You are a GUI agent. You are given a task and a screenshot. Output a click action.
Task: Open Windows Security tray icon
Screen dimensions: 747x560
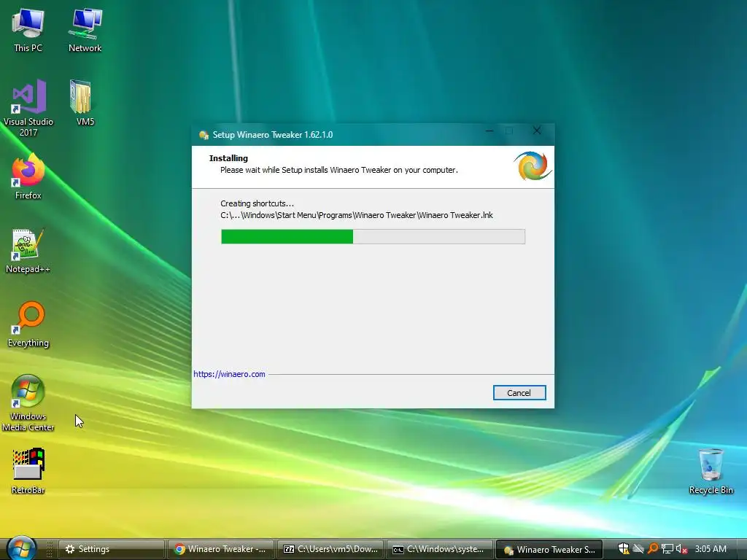pyautogui.click(x=623, y=549)
